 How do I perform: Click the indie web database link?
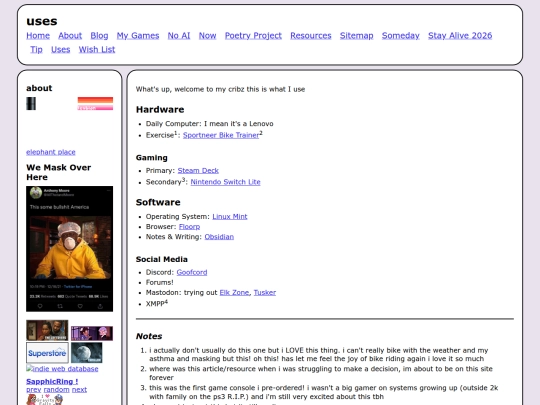tap(62, 369)
